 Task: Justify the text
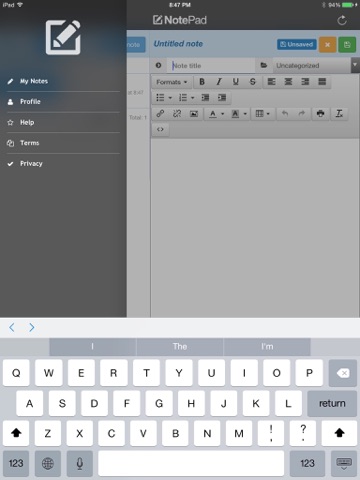322,82
